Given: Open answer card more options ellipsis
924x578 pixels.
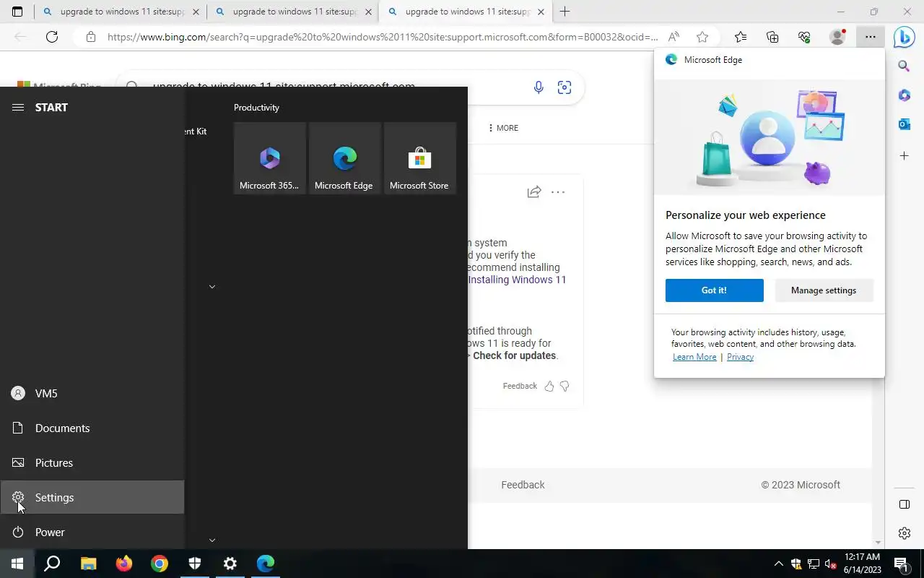Looking at the screenshot, I should tap(558, 192).
